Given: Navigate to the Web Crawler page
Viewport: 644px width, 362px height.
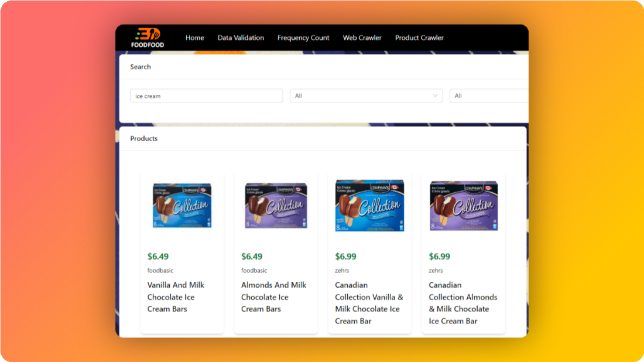Looking at the screenshot, I should (x=362, y=37).
